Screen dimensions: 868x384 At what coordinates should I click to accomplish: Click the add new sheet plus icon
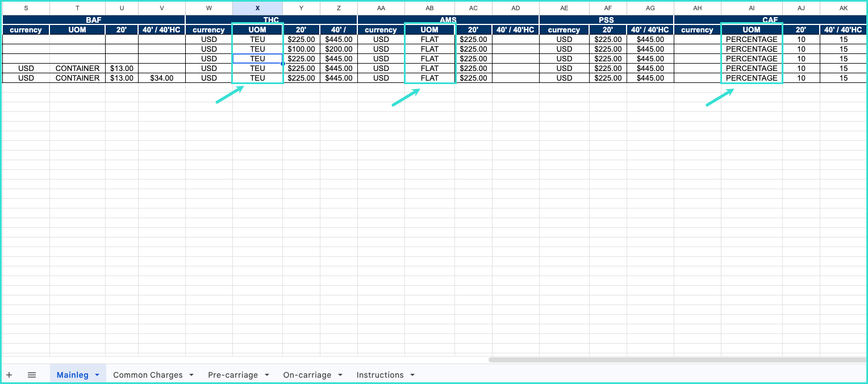pyautogui.click(x=9, y=375)
